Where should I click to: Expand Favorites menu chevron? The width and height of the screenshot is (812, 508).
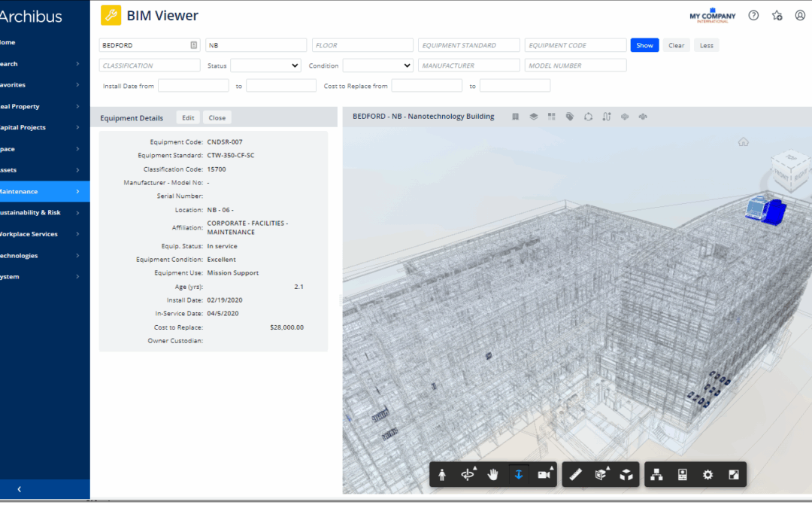pos(77,85)
